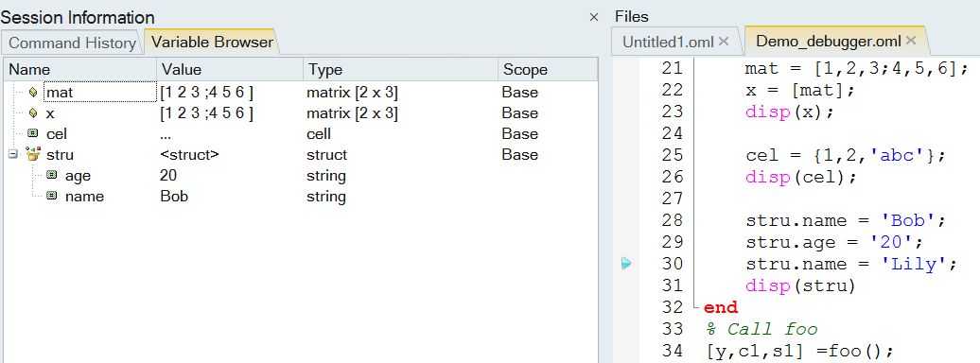This screenshot has height=363, width=980.
Task: Click the mat matrix variable icon
Action: coord(33,93)
